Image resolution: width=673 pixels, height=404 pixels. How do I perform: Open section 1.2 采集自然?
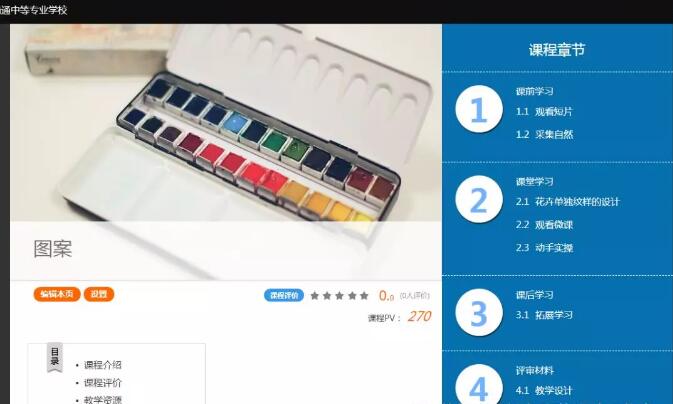(544, 134)
